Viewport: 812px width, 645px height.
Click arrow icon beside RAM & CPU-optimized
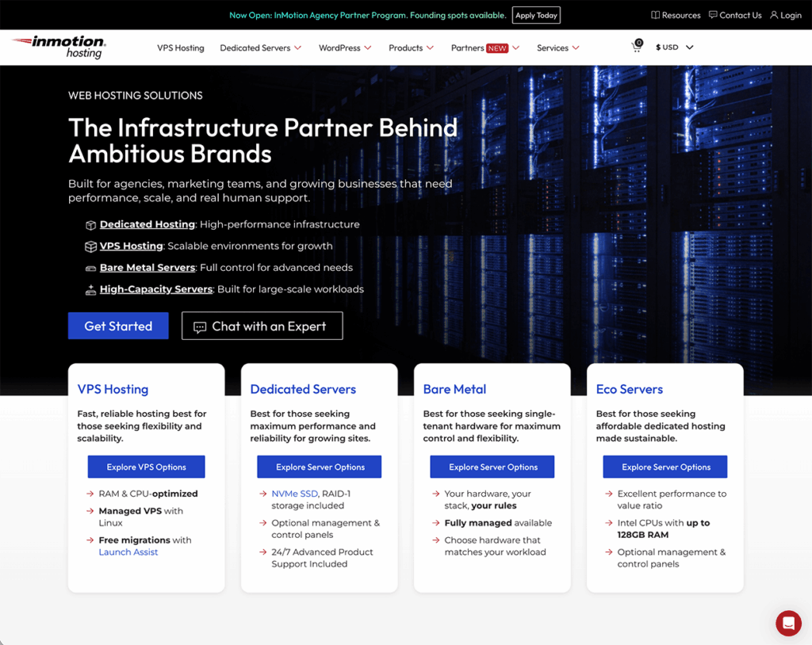[x=90, y=494]
